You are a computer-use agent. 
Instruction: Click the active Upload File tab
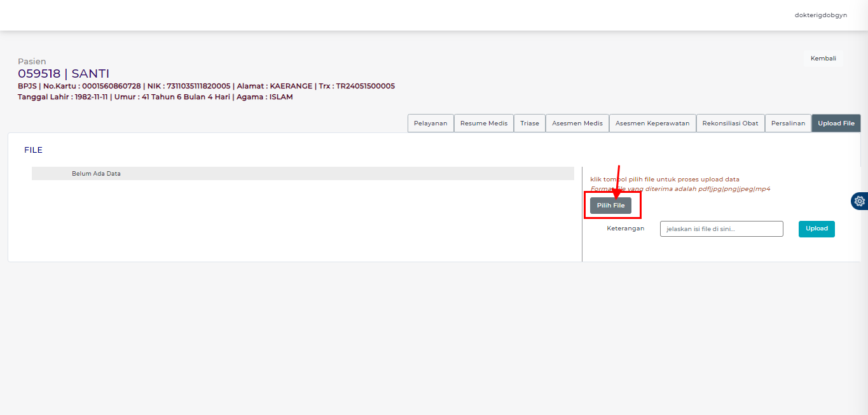pos(836,123)
